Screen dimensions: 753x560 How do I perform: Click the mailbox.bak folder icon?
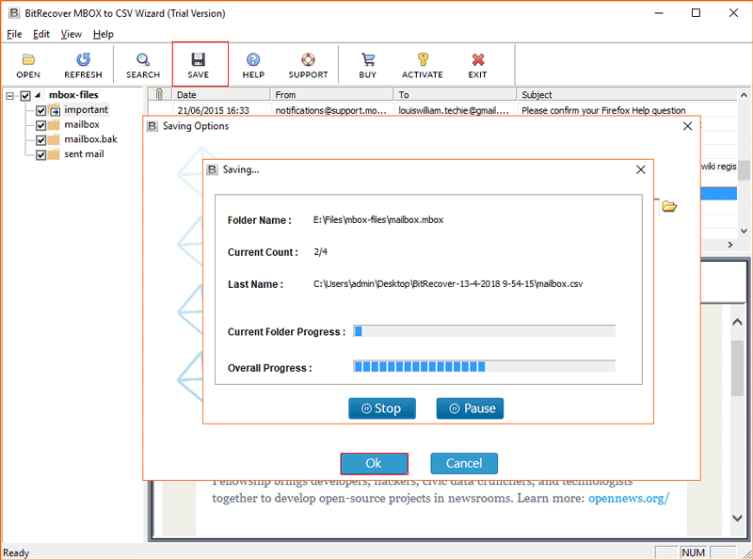(x=54, y=139)
